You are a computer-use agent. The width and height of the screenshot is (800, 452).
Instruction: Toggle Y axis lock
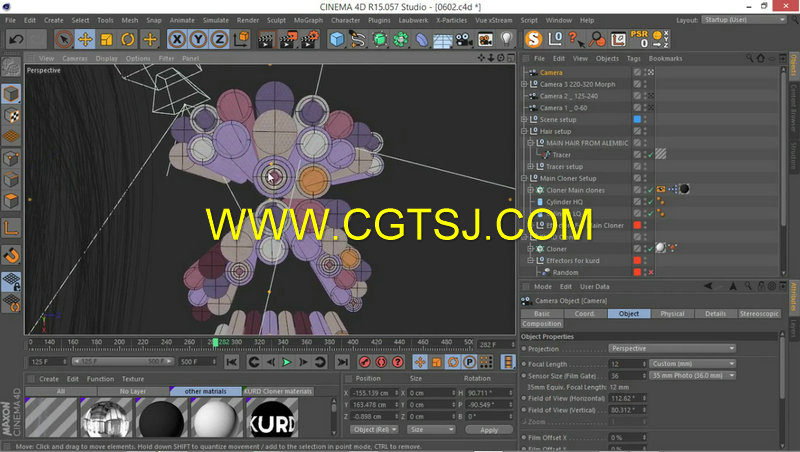(x=198, y=39)
